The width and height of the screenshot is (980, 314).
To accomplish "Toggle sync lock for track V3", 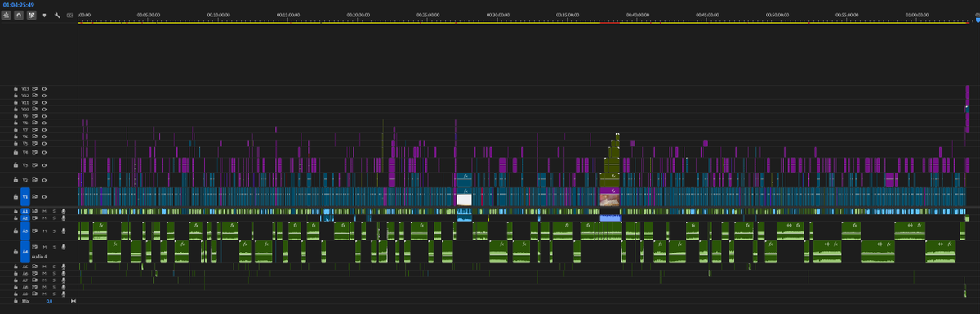I will click(x=34, y=165).
